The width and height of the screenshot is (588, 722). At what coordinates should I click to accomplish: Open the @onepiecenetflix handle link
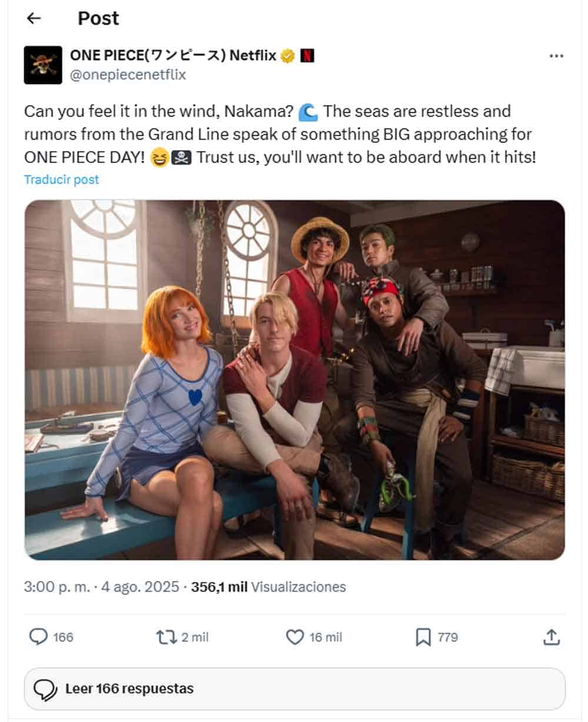click(x=128, y=75)
